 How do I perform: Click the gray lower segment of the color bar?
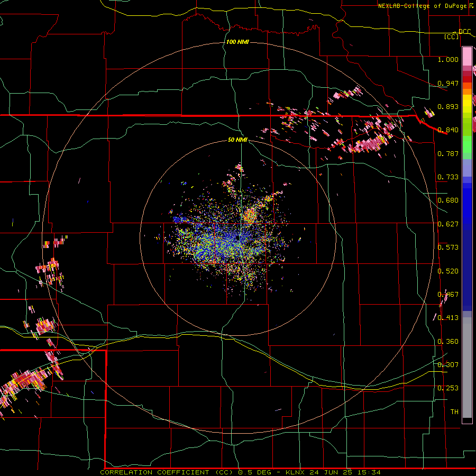[x=467, y=368]
